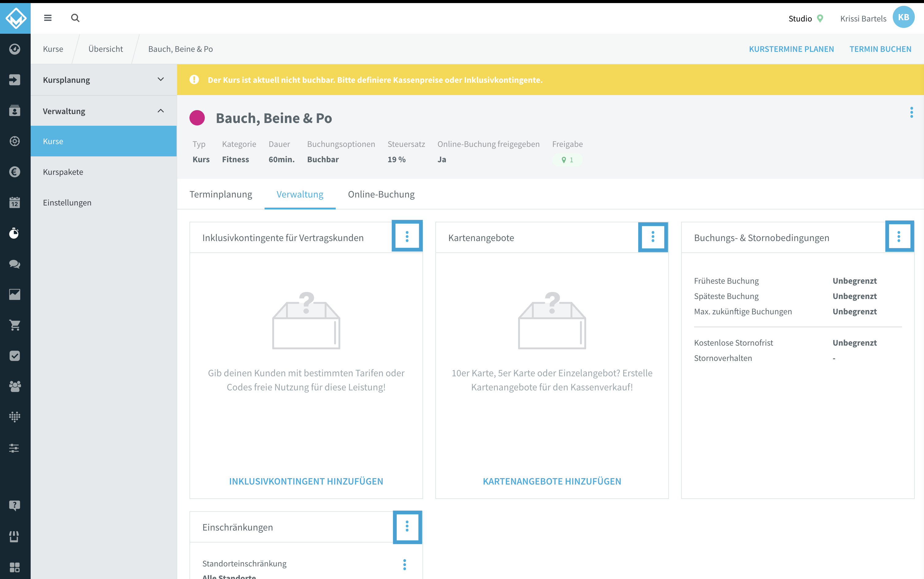Click Kurstermine planen button

click(791, 49)
